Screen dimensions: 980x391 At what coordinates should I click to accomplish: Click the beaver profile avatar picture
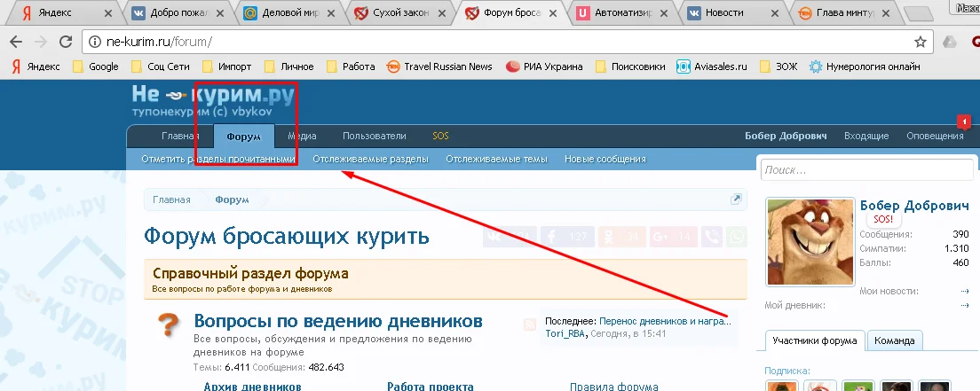tap(810, 242)
